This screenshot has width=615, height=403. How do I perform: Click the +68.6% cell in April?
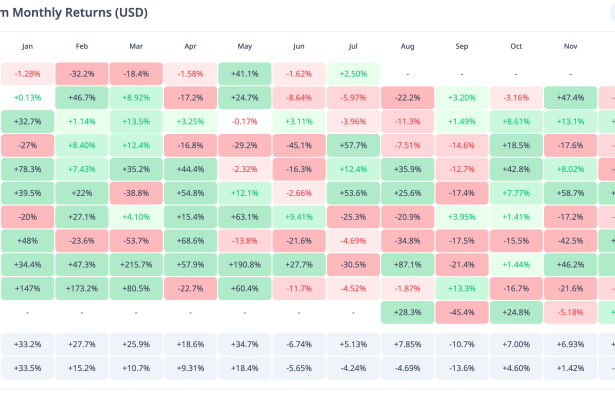(x=190, y=240)
